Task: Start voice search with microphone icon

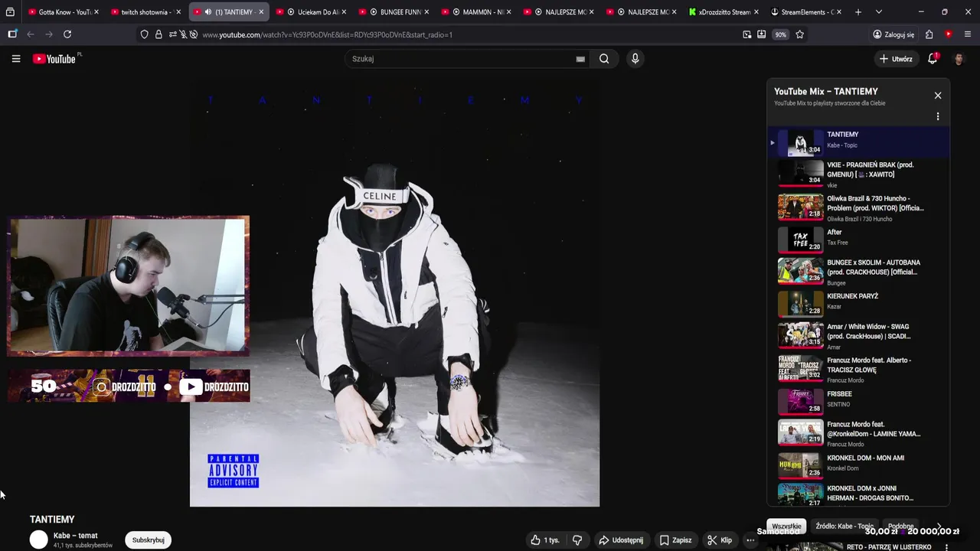Action: pyautogui.click(x=635, y=59)
